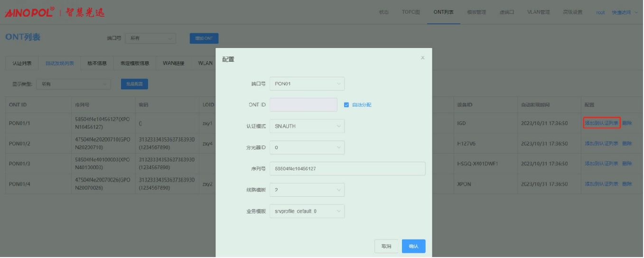Image resolution: width=644 pixels, height=258 pixels.
Task: Click 删除 link in the PON01/3 row
Action: pyautogui.click(x=627, y=163)
